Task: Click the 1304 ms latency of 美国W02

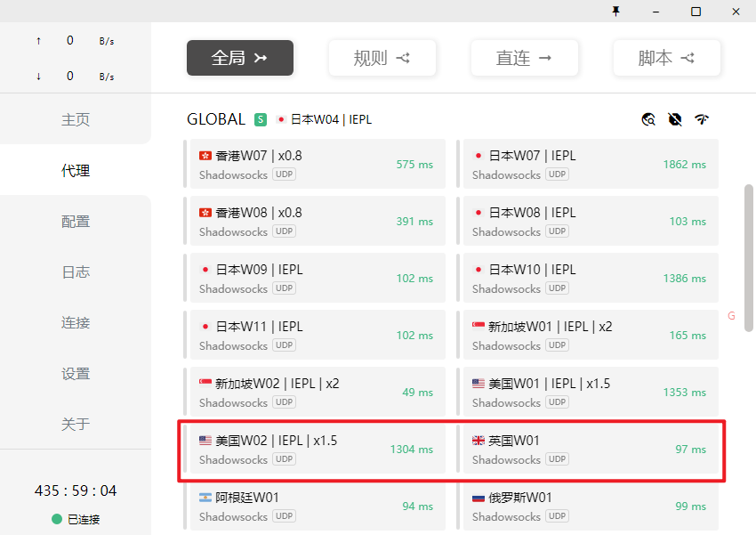Action: (411, 450)
